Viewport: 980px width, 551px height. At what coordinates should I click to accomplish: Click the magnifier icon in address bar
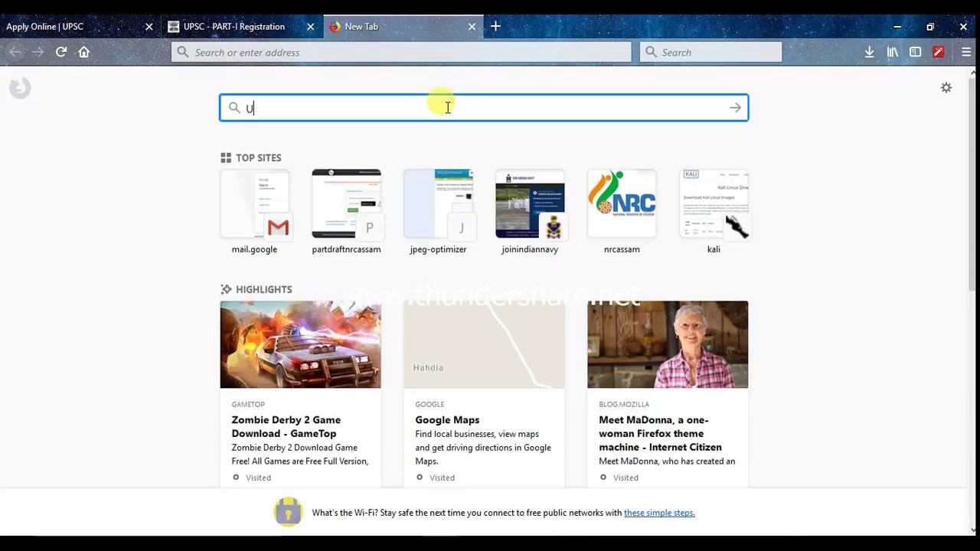[182, 52]
